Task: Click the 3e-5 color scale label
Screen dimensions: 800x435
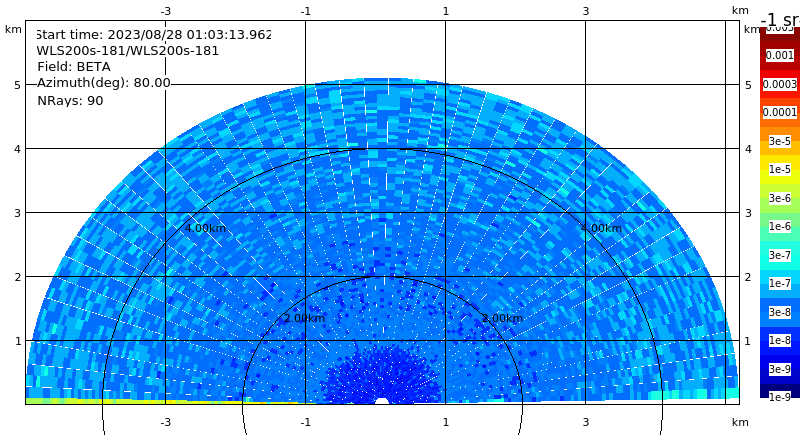Action: tap(780, 141)
